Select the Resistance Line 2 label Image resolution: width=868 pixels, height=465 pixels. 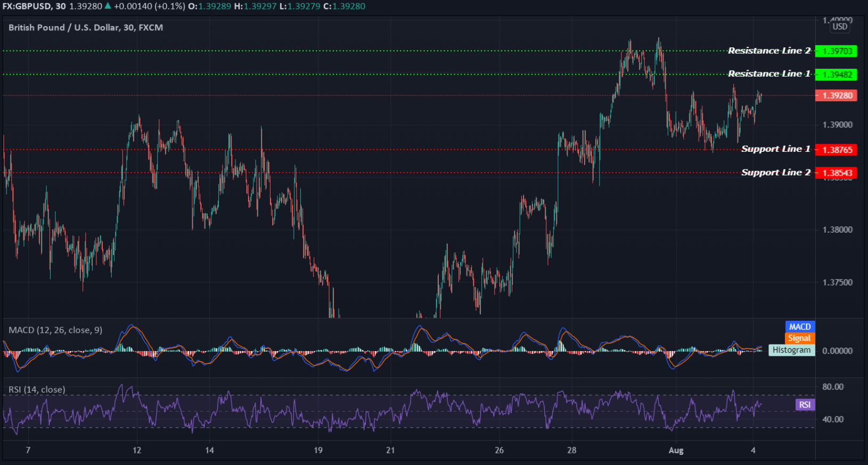pos(769,51)
